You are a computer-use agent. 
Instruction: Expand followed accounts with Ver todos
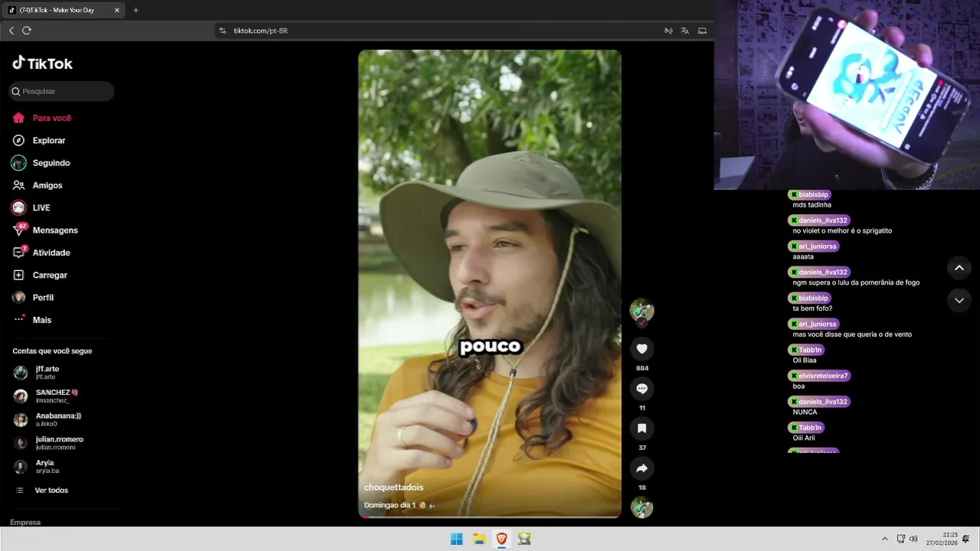point(43,490)
